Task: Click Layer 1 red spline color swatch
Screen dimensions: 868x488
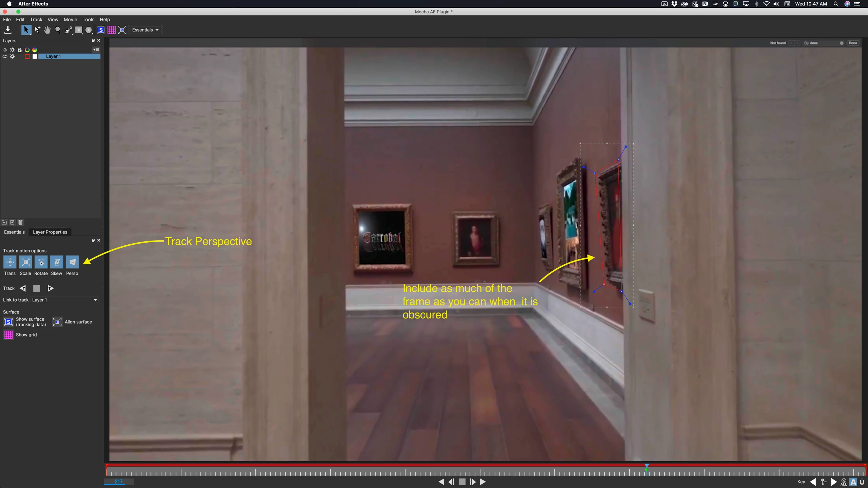Action: [27, 56]
